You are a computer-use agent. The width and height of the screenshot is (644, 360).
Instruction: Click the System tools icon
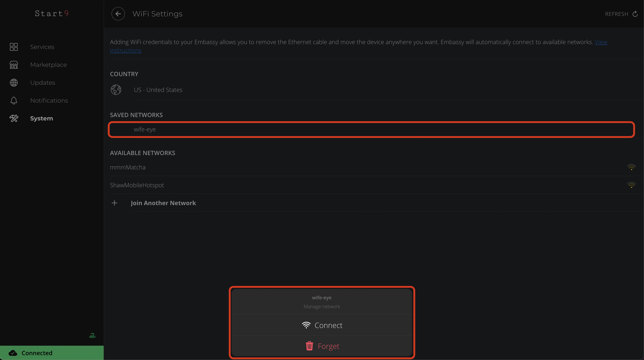pos(14,118)
